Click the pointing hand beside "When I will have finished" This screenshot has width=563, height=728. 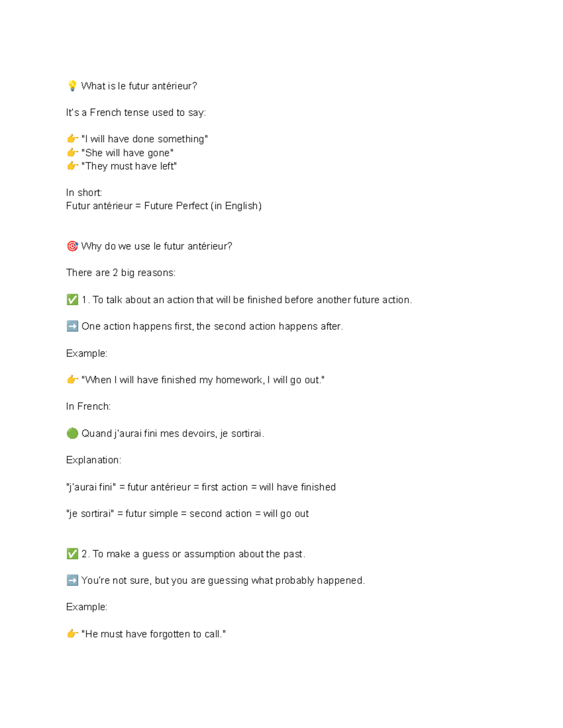[72, 380]
